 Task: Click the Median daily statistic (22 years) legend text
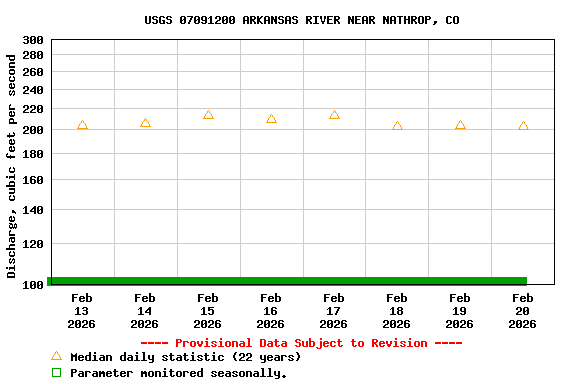(186, 357)
